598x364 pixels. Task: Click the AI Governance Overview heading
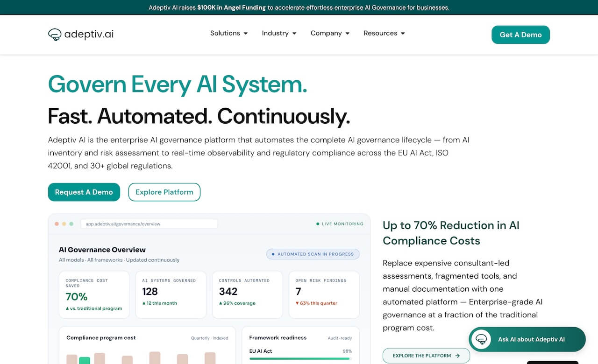tap(102, 250)
